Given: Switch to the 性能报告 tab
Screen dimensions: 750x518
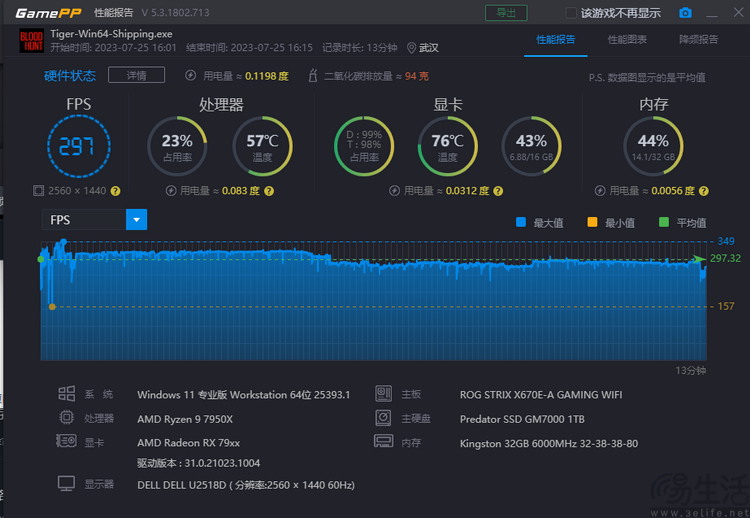Looking at the screenshot, I should (x=555, y=40).
